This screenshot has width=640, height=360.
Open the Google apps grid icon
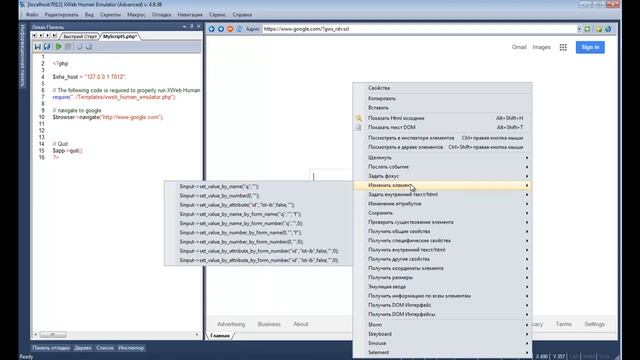click(563, 47)
